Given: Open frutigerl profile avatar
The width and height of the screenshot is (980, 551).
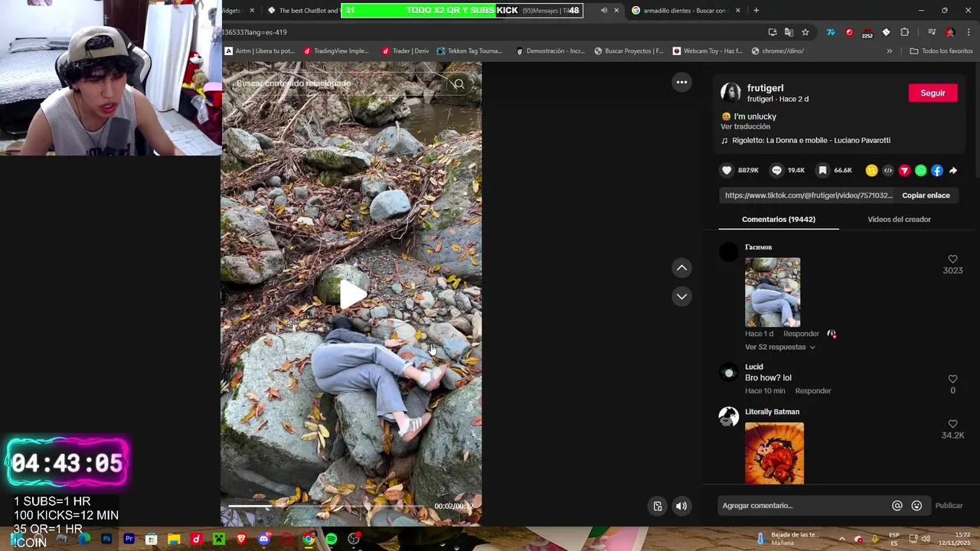Looking at the screenshot, I should tap(730, 93).
